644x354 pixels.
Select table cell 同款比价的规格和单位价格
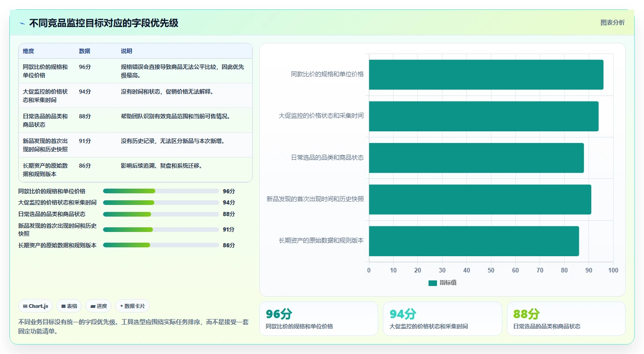point(45,71)
